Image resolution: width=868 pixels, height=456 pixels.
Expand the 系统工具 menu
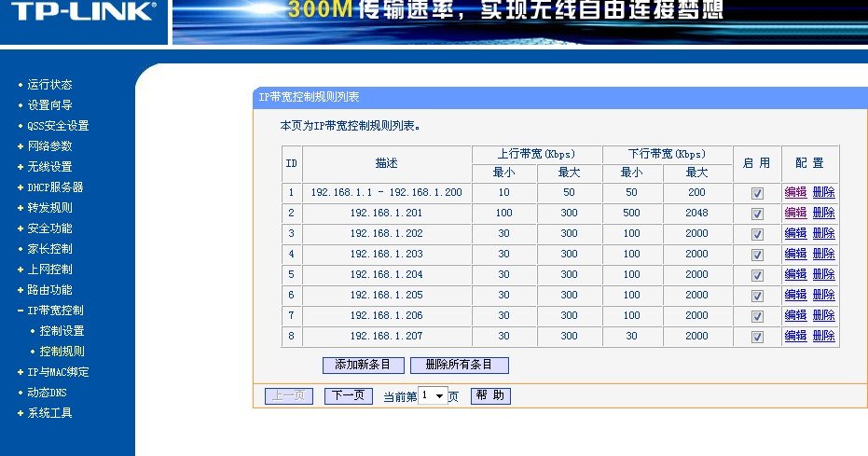pyautogui.click(x=49, y=413)
